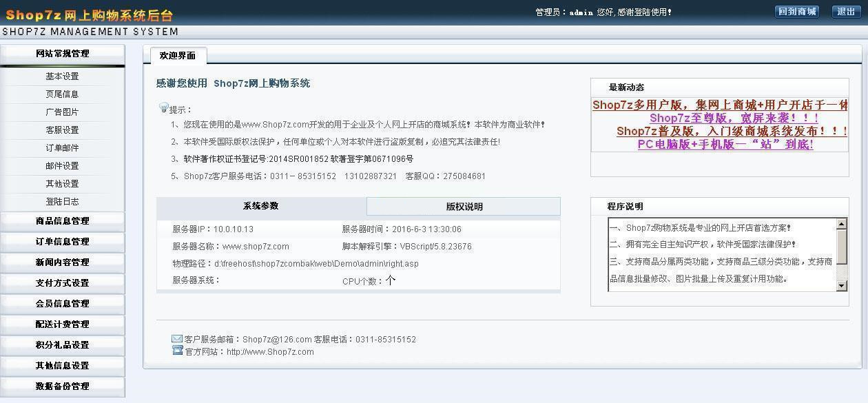Click the 软件著作权证书登记号 line

(x=292, y=159)
